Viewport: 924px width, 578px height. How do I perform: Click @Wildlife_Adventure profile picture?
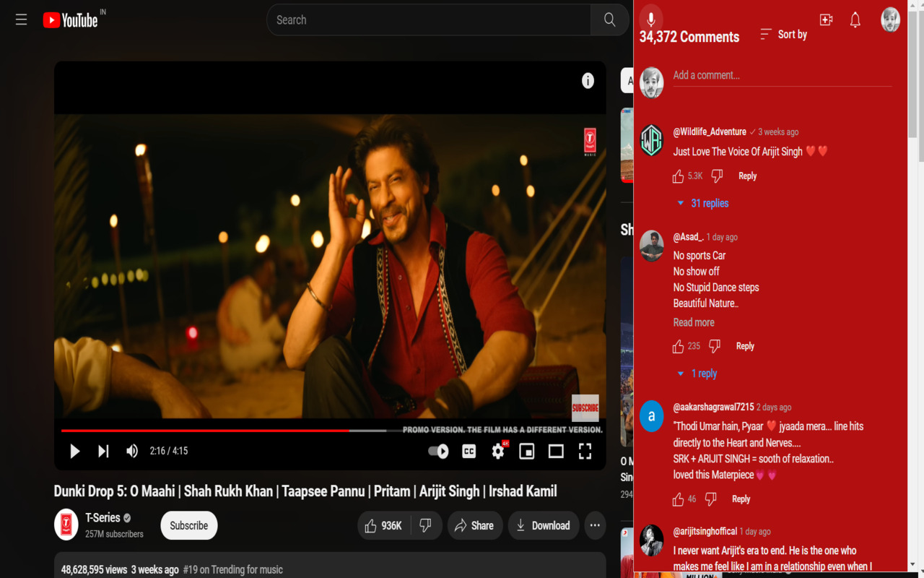tap(651, 139)
